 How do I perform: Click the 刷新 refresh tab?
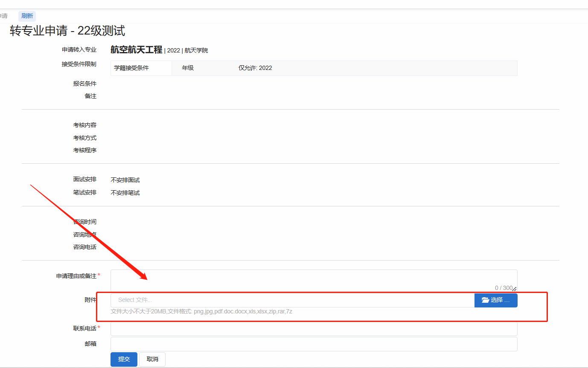click(27, 16)
